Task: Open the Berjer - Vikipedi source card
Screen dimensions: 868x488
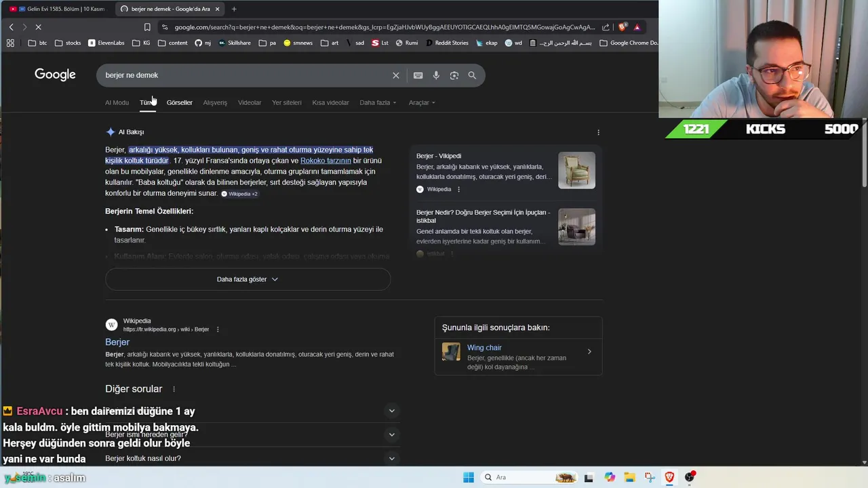Action: [x=506, y=171]
